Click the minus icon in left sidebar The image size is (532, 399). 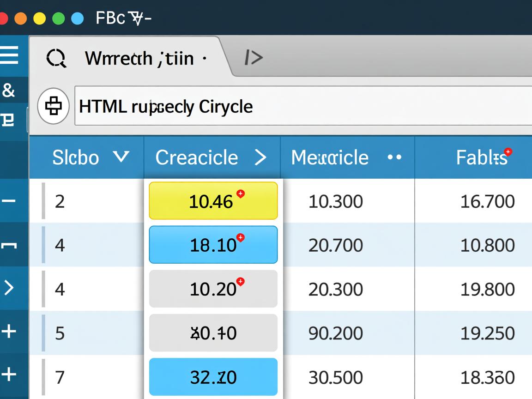click(x=9, y=201)
